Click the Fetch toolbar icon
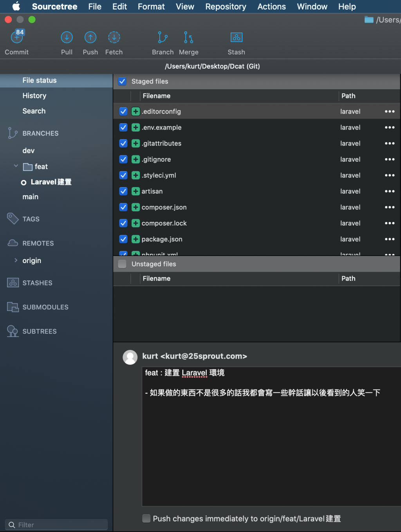Viewport: 401px width, 532px height. (114, 37)
